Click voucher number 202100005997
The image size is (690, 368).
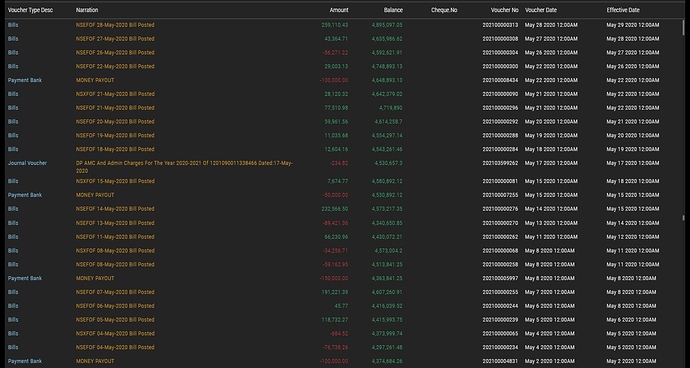point(500,278)
